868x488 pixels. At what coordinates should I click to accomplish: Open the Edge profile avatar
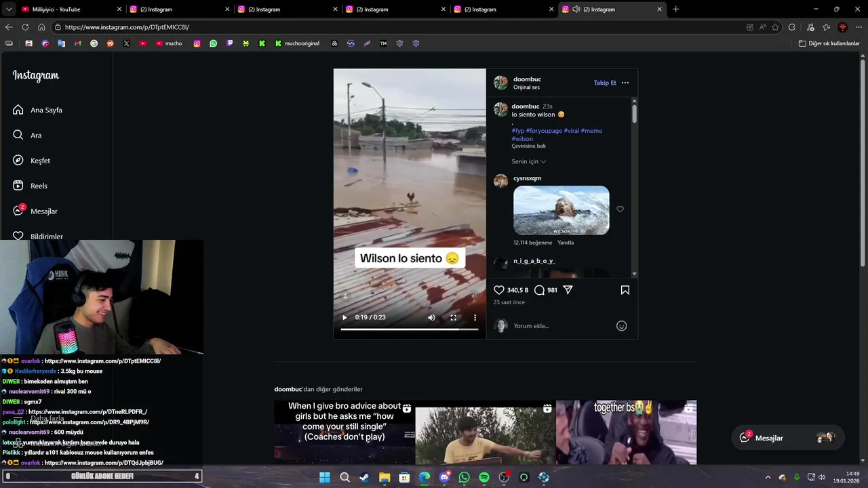click(x=843, y=27)
